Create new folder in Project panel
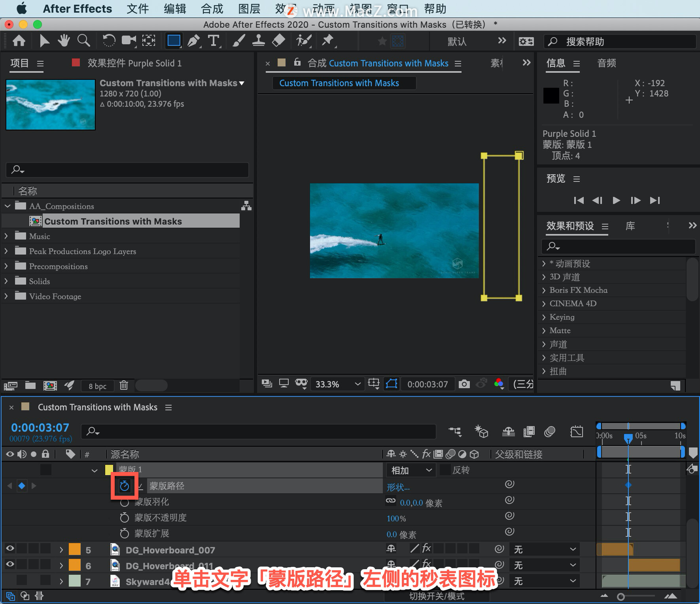This screenshot has height=604, width=700. tap(30, 385)
